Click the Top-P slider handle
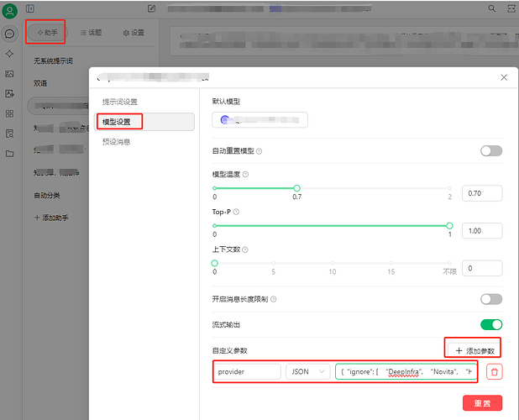The width and height of the screenshot is (519, 420). click(x=449, y=226)
